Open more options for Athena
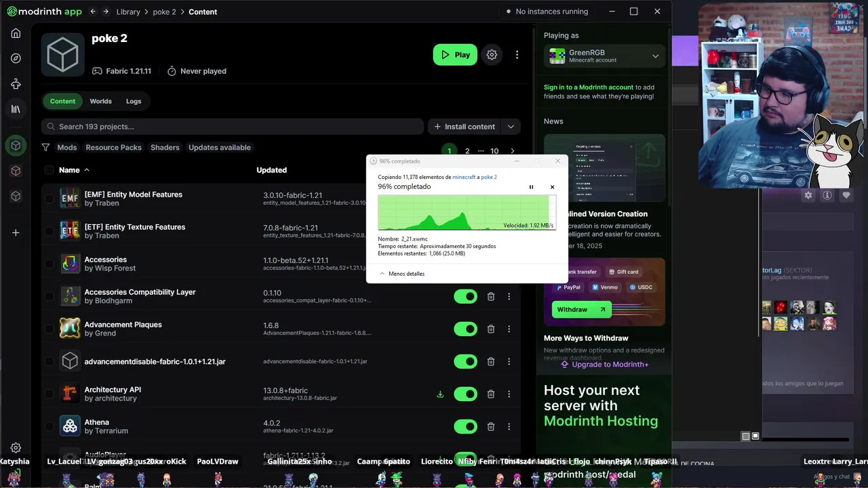 [x=509, y=426]
